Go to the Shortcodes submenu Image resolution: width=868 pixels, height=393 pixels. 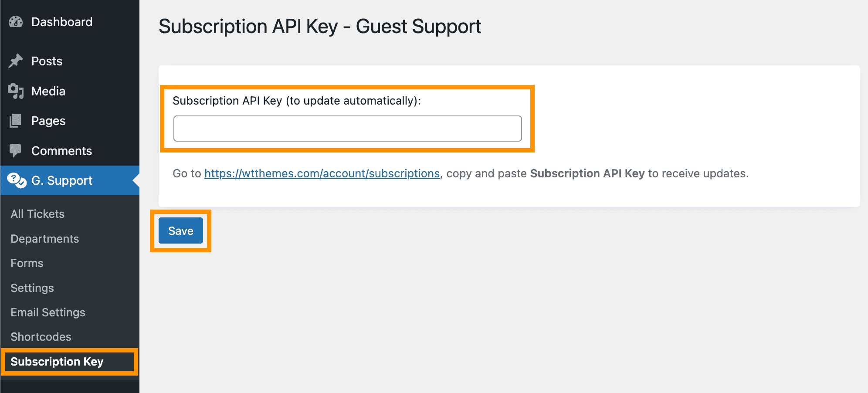click(x=41, y=337)
